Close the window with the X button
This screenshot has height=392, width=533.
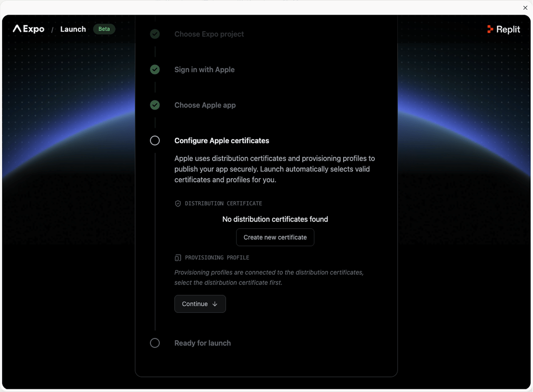pyautogui.click(x=525, y=8)
